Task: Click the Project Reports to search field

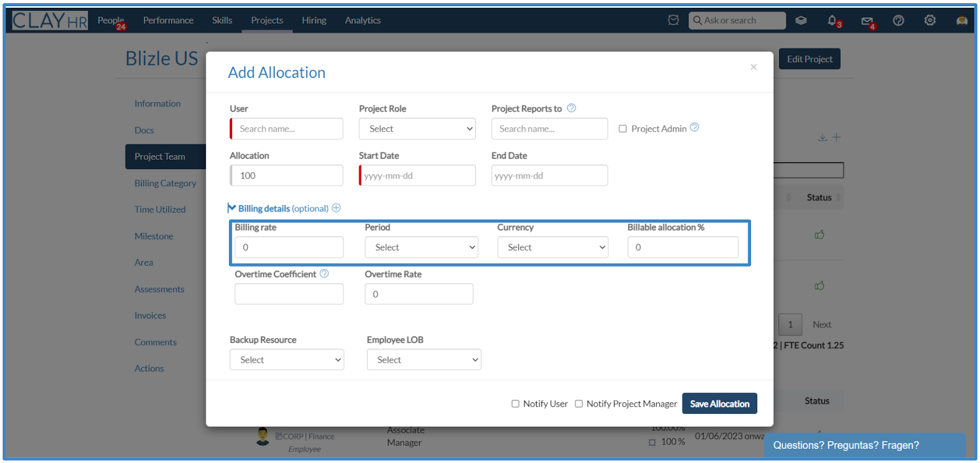Action: point(549,129)
